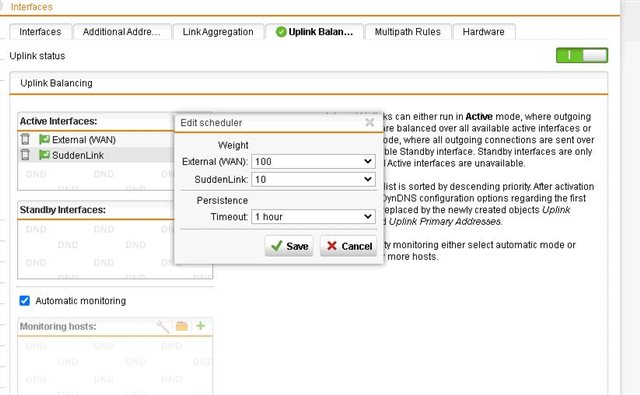Viewport: 640px width, 395px height.
Task: Cancel the Edit scheduler dialog
Action: [x=348, y=246]
